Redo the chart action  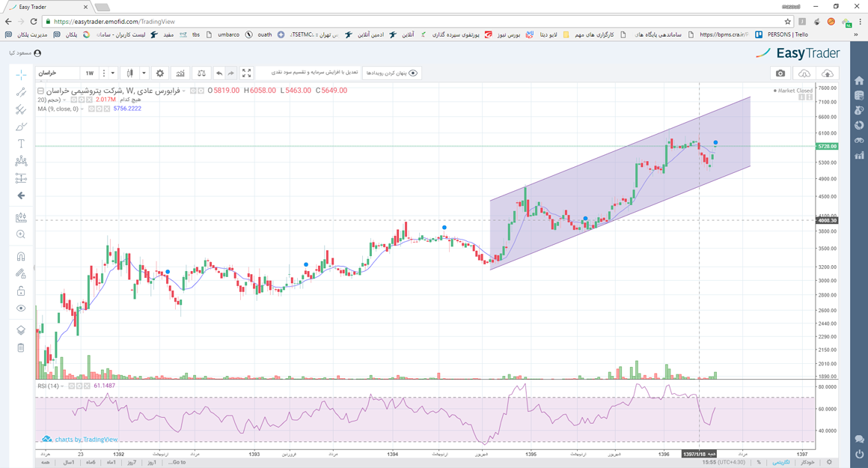[231, 73]
